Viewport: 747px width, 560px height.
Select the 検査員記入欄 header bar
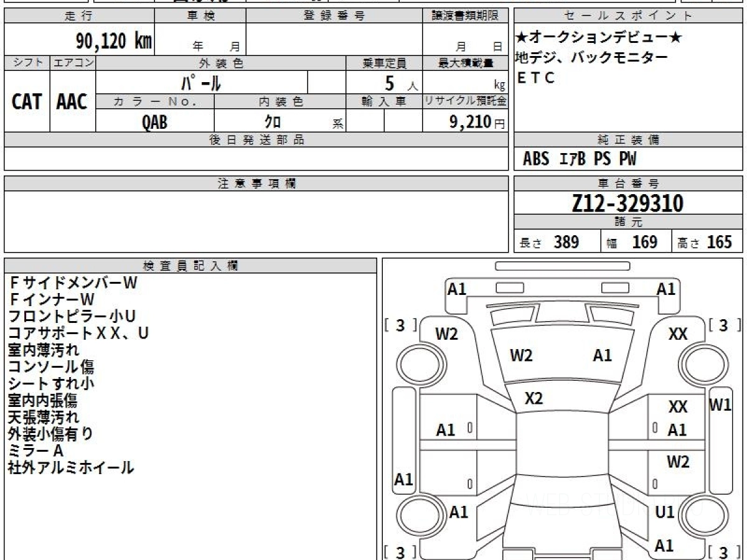[x=190, y=266]
